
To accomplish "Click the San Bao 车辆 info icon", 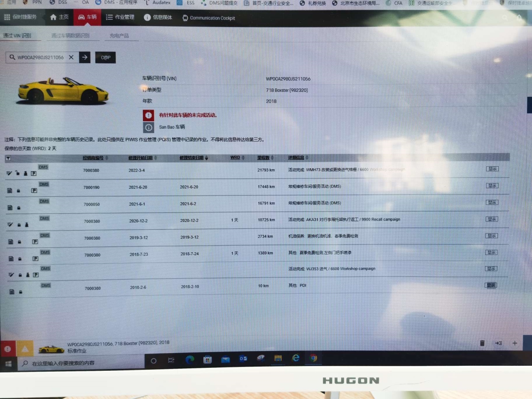I will tap(148, 127).
